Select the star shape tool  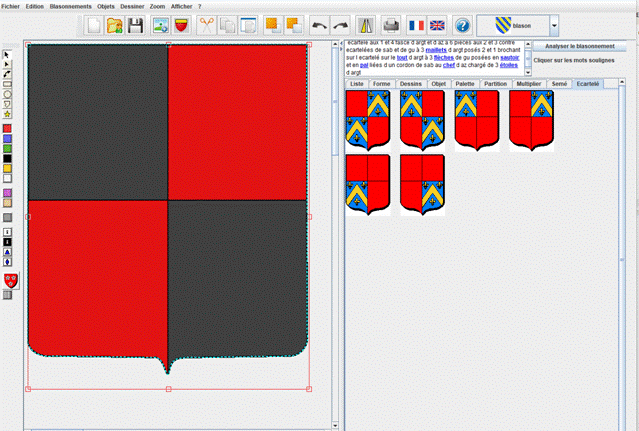(7, 114)
